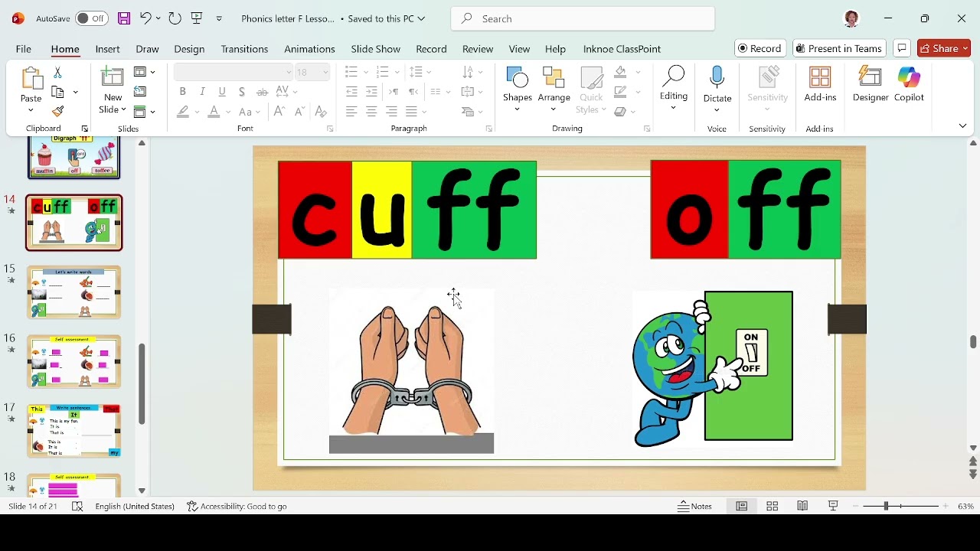This screenshot has height=551, width=980.
Task: Open the Arrange menu
Action: point(554,90)
